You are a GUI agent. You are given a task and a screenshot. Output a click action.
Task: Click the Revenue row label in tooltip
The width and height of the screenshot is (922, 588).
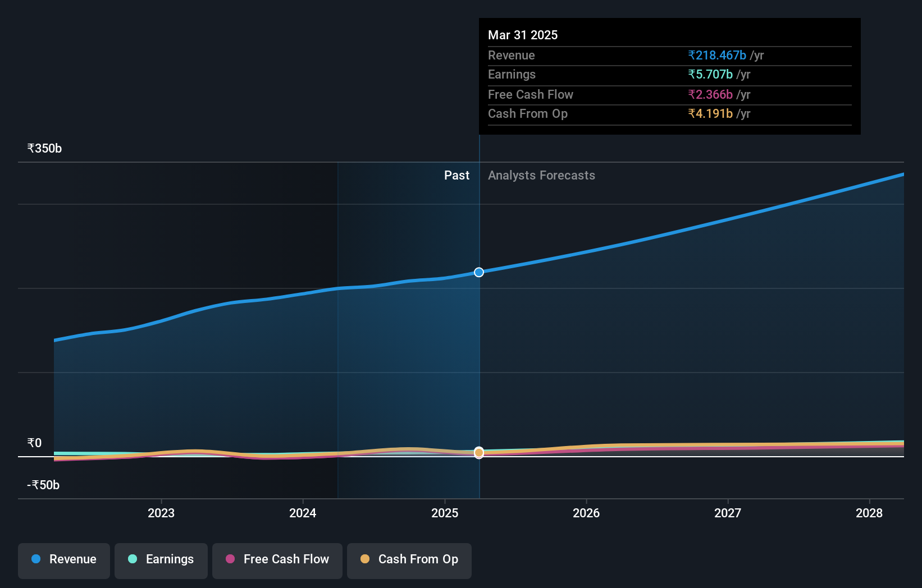point(511,55)
